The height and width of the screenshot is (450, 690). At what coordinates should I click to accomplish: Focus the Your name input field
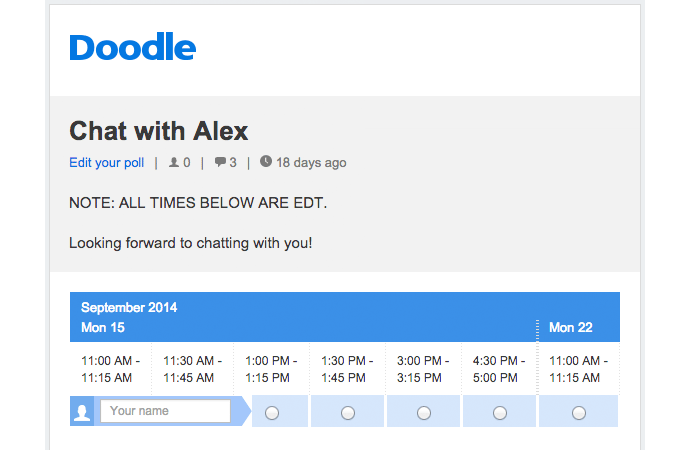[x=165, y=411]
